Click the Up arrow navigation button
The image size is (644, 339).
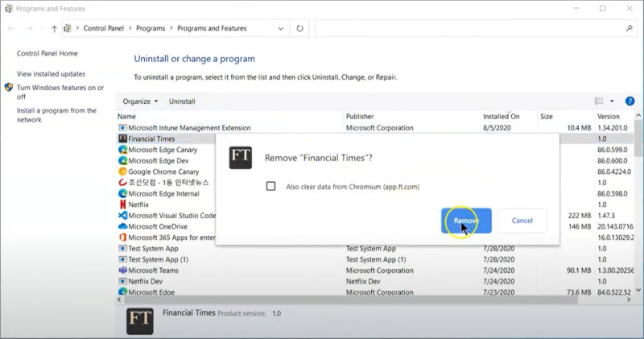coord(54,28)
